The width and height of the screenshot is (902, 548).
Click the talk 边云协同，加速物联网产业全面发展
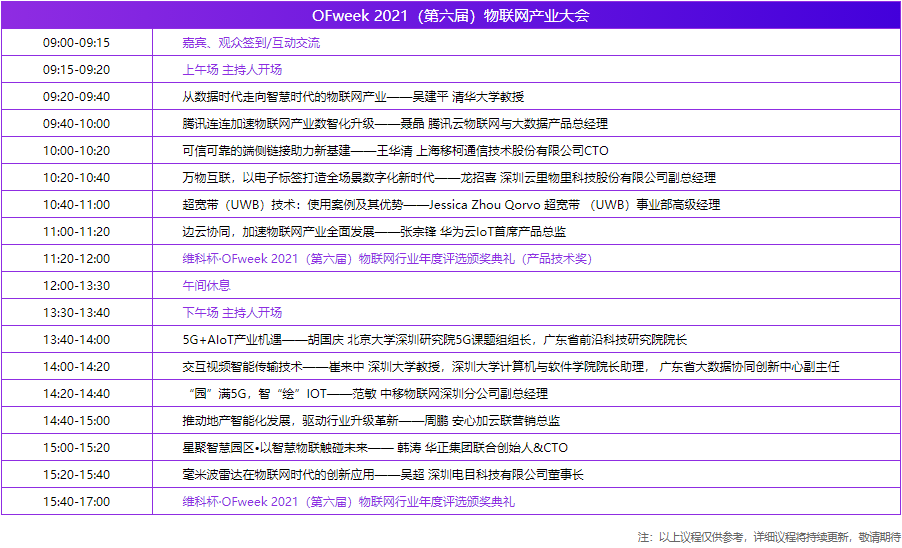click(374, 232)
